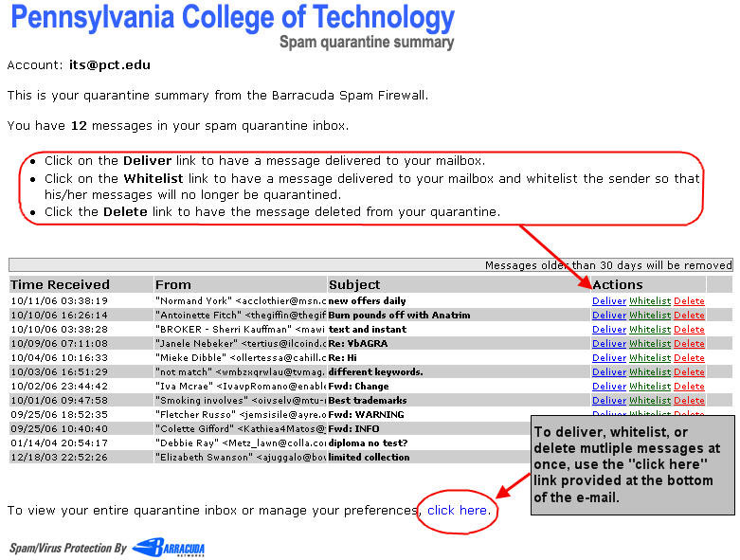Whitelist the 'Fwd: Change' sender
The image size is (740, 560).
click(x=650, y=386)
